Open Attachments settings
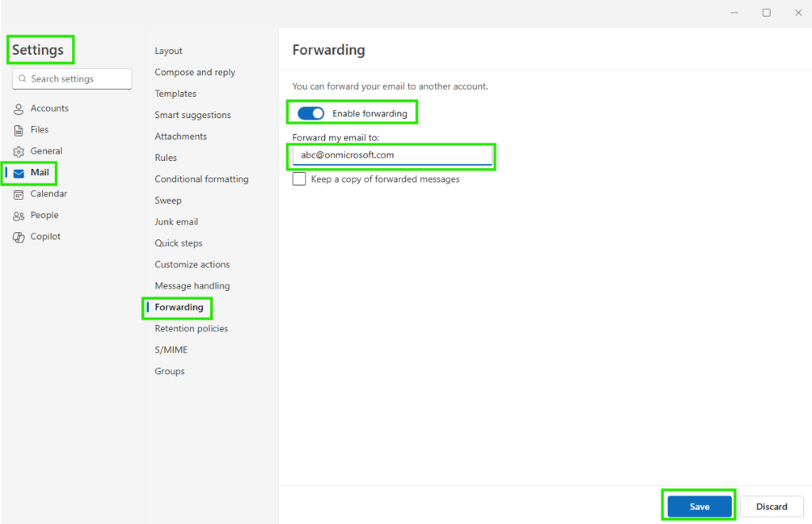 pos(181,136)
